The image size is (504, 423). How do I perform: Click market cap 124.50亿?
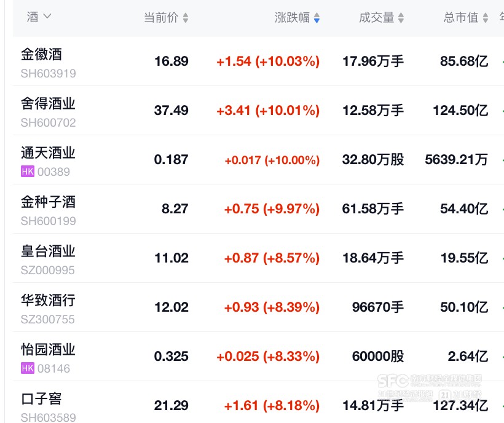pyautogui.click(x=460, y=110)
